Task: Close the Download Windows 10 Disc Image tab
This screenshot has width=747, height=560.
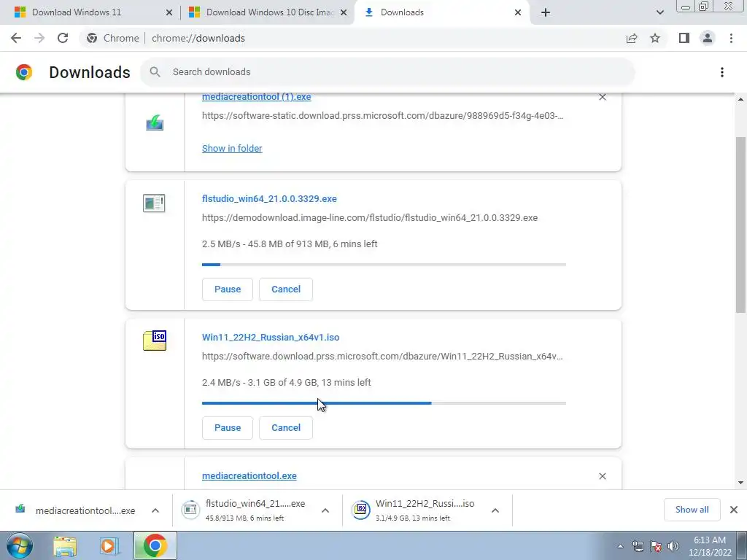Action: 344,12
